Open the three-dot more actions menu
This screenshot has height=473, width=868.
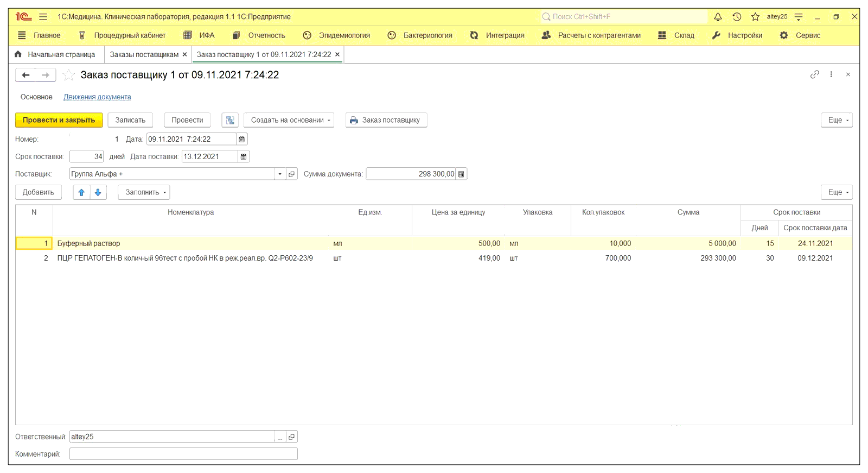point(831,74)
